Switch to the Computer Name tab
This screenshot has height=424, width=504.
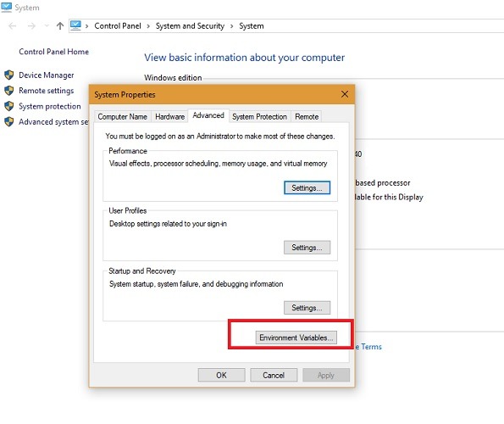click(x=123, y=116)
